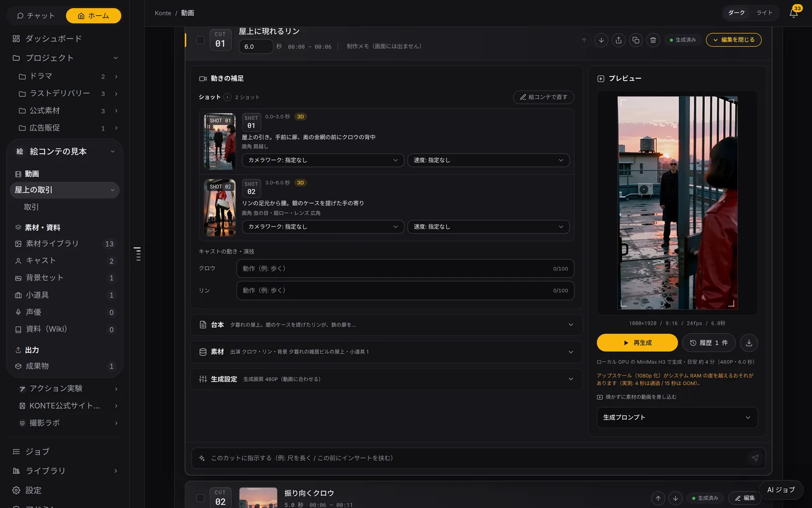Open 声優 in sidebar
The height and width of the screenshot is (508, 812).
pyautogui.click(x=65, y=312)
